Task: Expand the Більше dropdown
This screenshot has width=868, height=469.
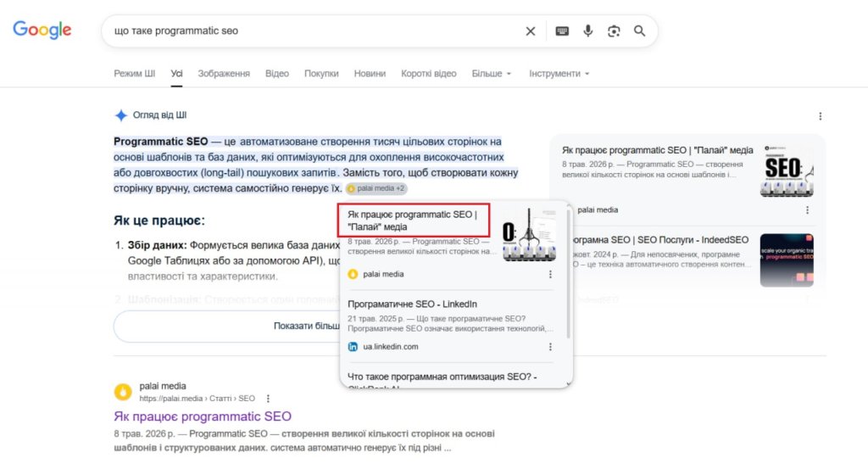Action: 492,74
